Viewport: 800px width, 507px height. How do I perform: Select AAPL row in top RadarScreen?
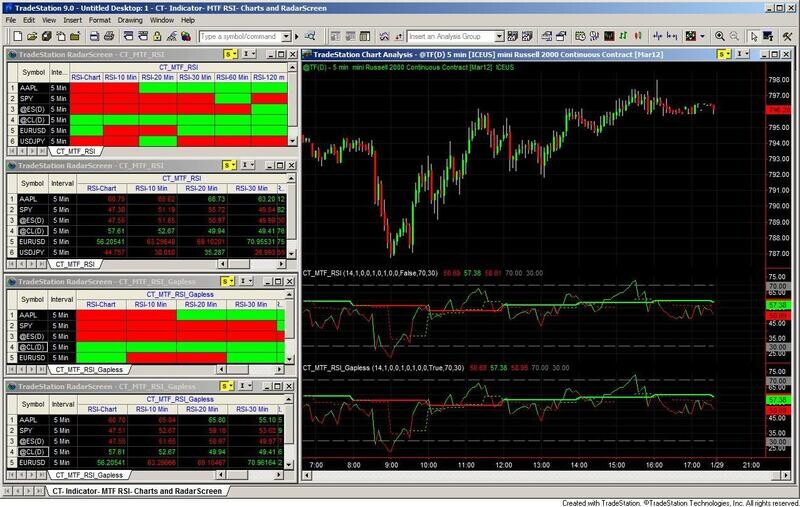click(148, 88)
